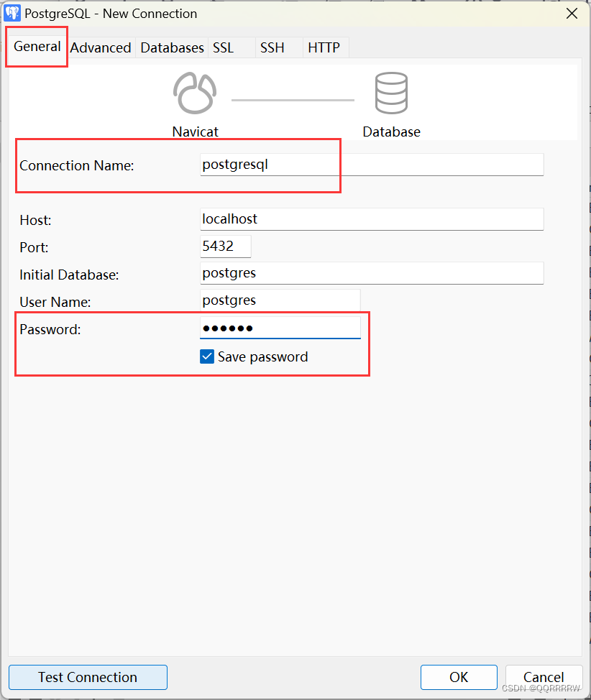The height and width of the screenshot is (700, 591).
Task: Click the Initial Database label
Action: (x=69, y=275)
